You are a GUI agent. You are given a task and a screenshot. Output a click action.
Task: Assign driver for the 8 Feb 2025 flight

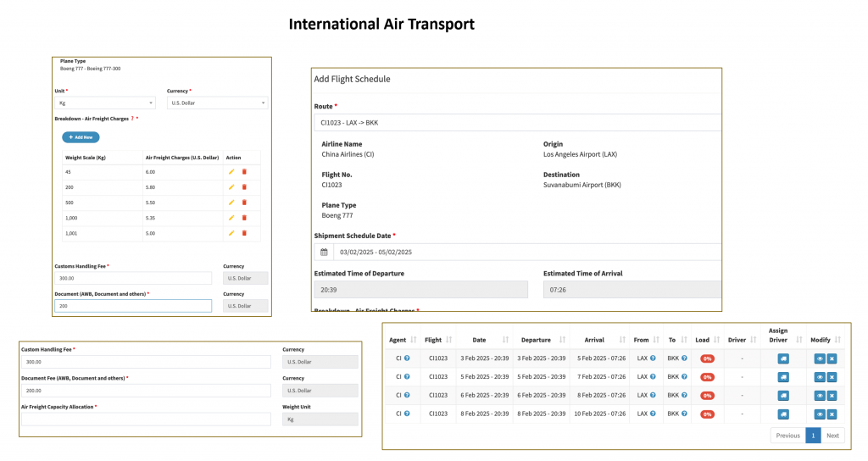point(783,414)
